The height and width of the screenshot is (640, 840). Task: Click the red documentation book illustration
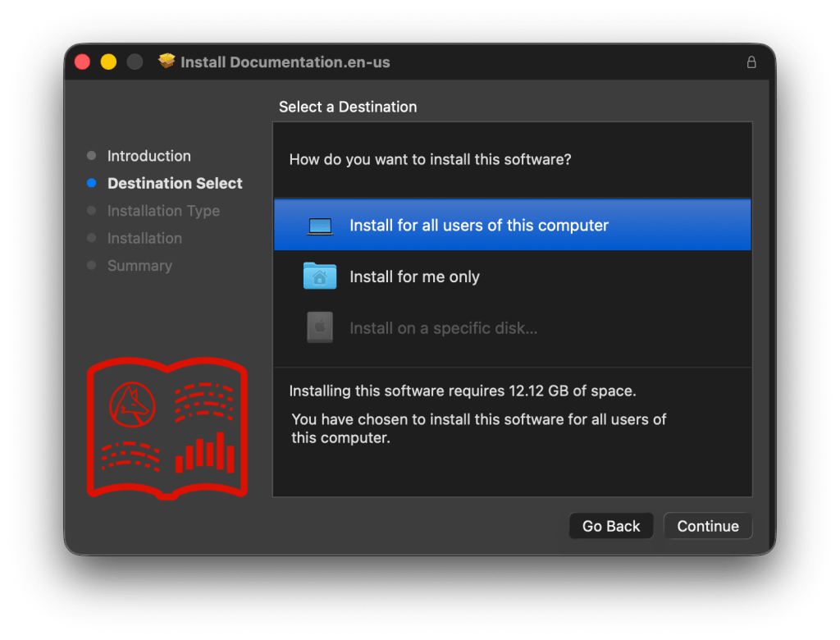pyautogui.click(x=167, y=427)
